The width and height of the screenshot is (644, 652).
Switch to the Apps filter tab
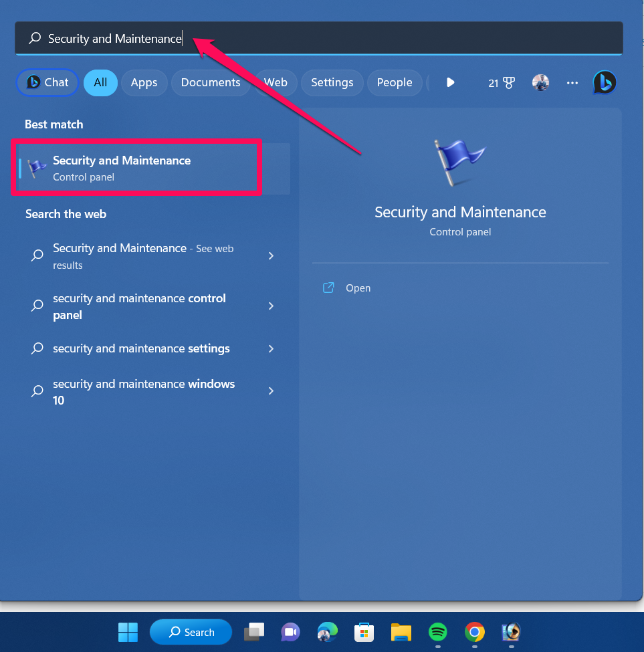coord(144,82)
